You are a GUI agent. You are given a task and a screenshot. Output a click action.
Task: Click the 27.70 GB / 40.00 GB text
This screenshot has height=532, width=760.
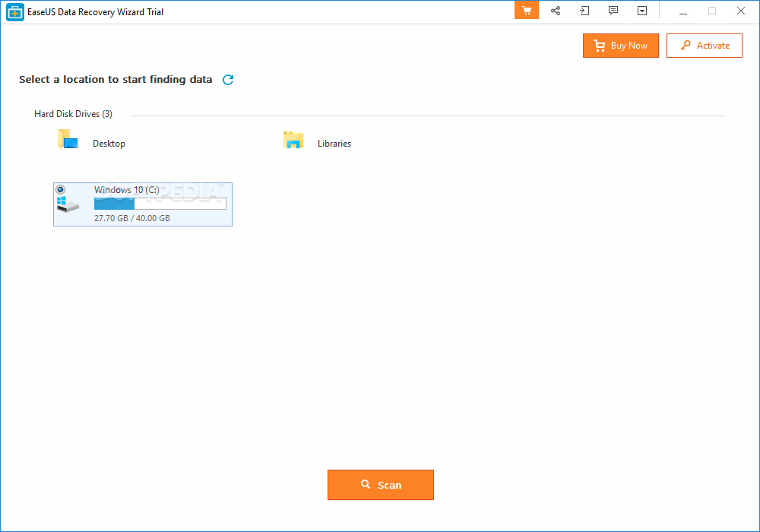(x=131, y=218)
